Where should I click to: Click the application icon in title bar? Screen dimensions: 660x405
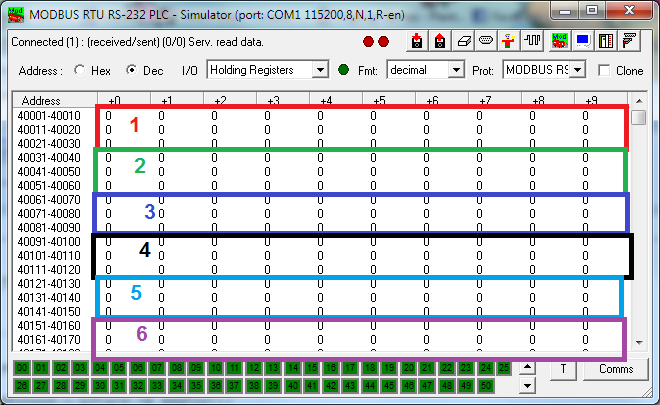[16, 15]
